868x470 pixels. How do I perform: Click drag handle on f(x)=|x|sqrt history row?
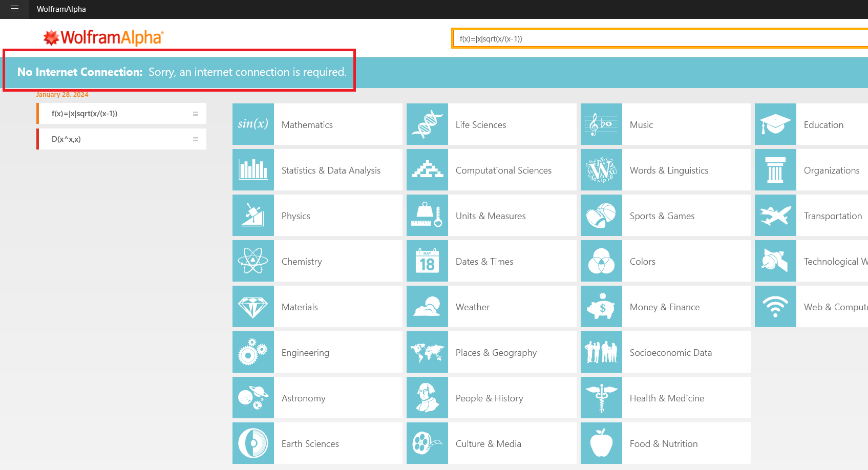coord(196,114)
